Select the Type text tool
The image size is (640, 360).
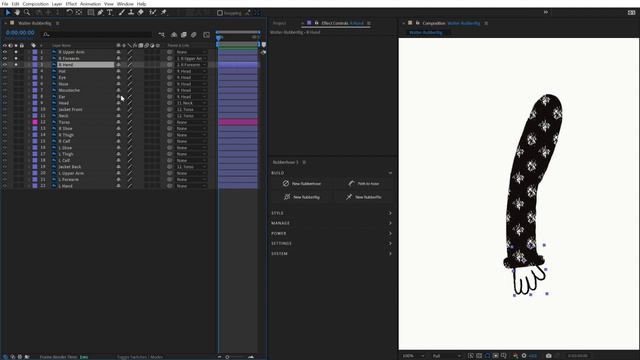[110, 13]
